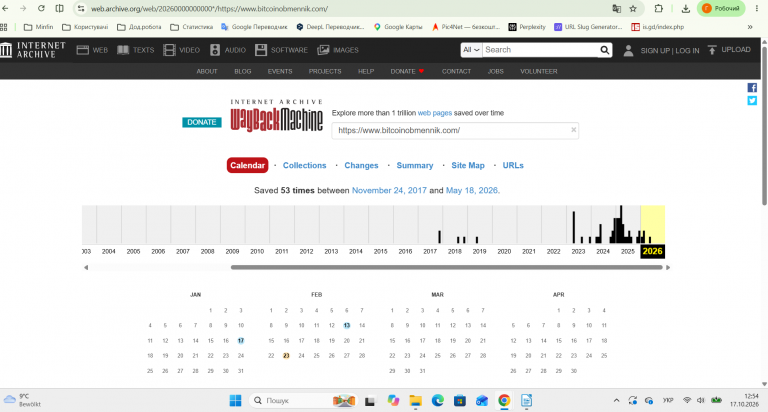Open Google Translate page icon
This screenshot has height=412, width=768.
(x=617, y=8)
